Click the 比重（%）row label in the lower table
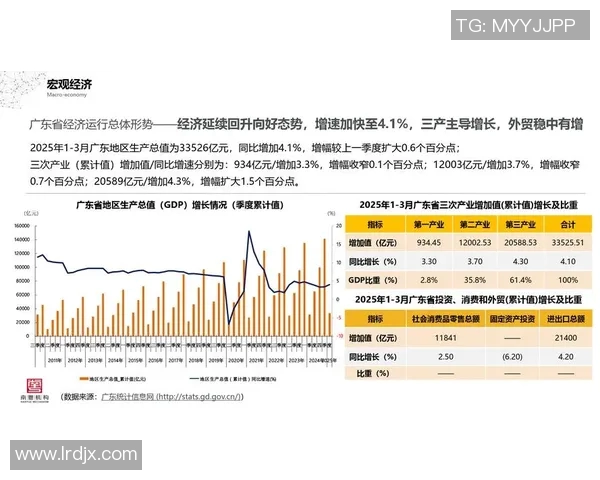The width and height of the screenshot is (600, 480). (373, 374)
